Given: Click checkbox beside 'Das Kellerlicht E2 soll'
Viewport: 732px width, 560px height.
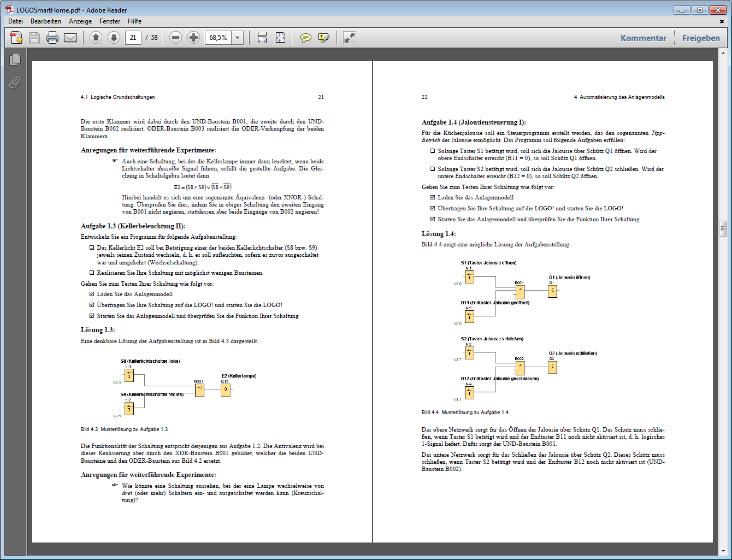Looking at the screenshot, I should [92, 247].
